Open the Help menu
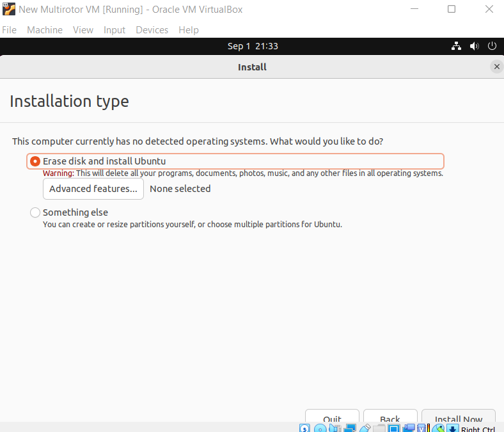Image resolution: width=504 pixels, height=432 pixels. (x=189, y=30)
